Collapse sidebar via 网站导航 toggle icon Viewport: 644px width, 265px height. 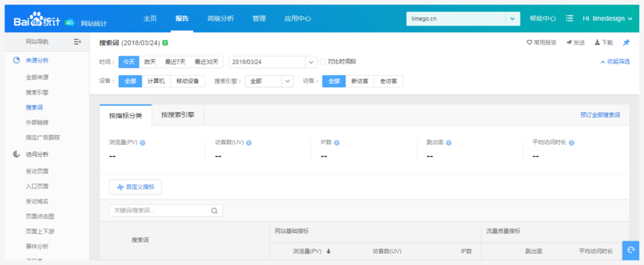[x=77, y=41]
